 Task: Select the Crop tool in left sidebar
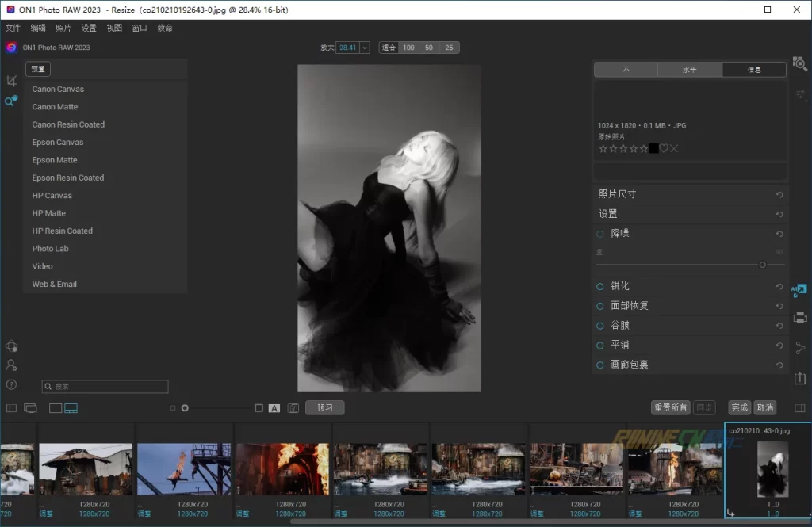coord(11,81)
